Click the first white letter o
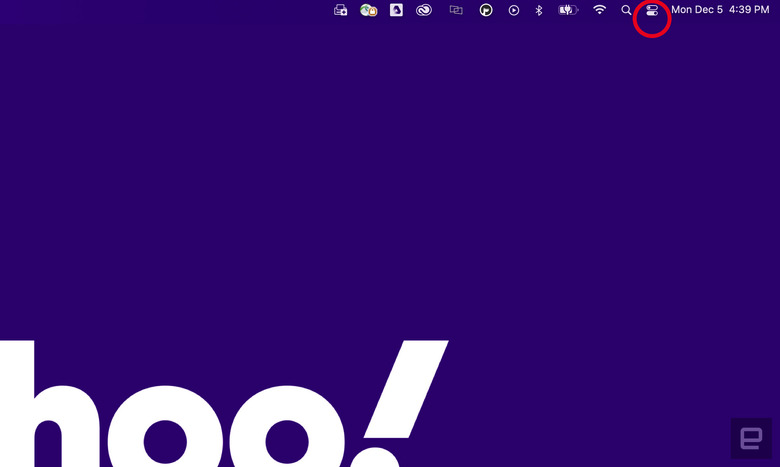This screenshot has height=467, width=780. [165, 427]
